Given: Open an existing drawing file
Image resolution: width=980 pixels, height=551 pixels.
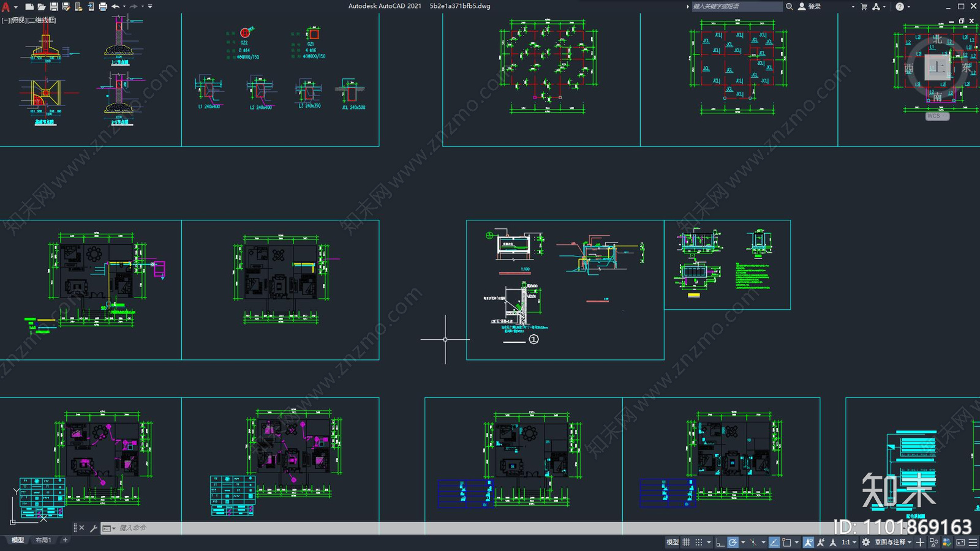Looking at the screenshot, I should 41,7.
